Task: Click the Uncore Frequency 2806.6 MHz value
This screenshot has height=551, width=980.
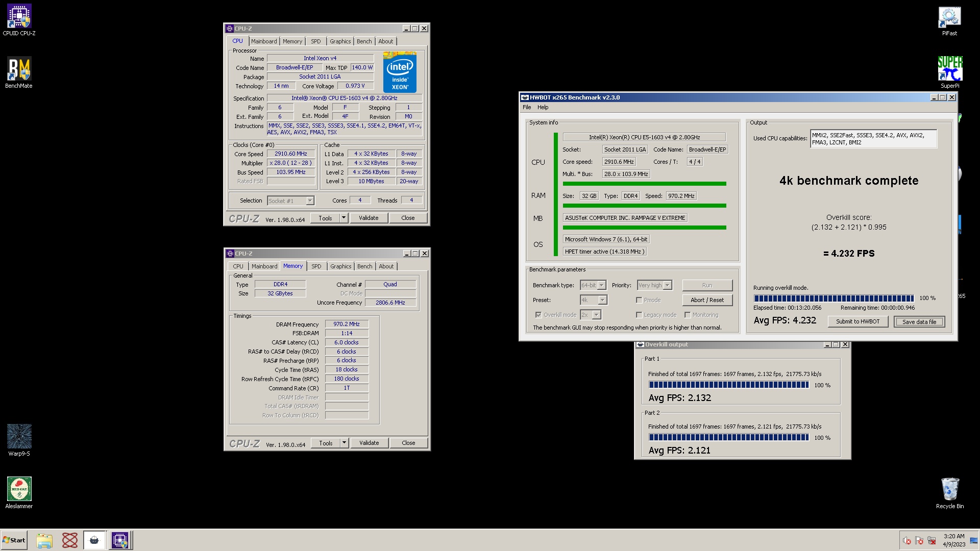Action: tap(390, 303)
